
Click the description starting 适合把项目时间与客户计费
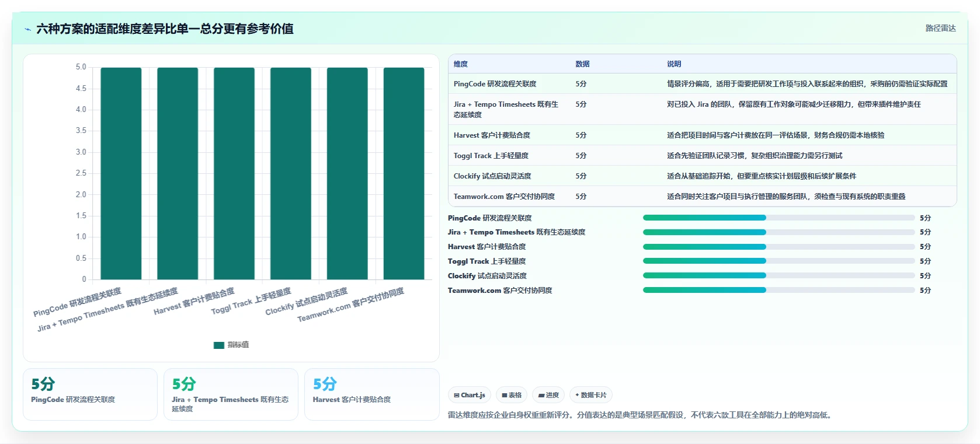[x=776, y=135]
